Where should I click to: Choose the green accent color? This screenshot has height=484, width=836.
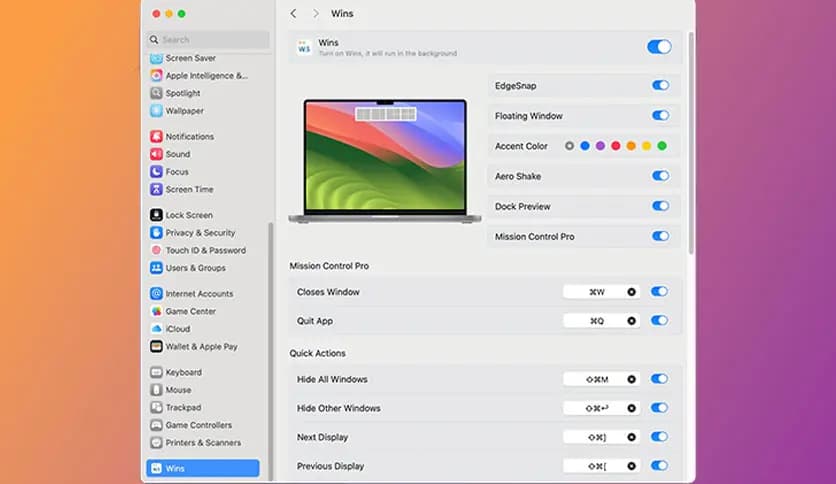(662, 146)
